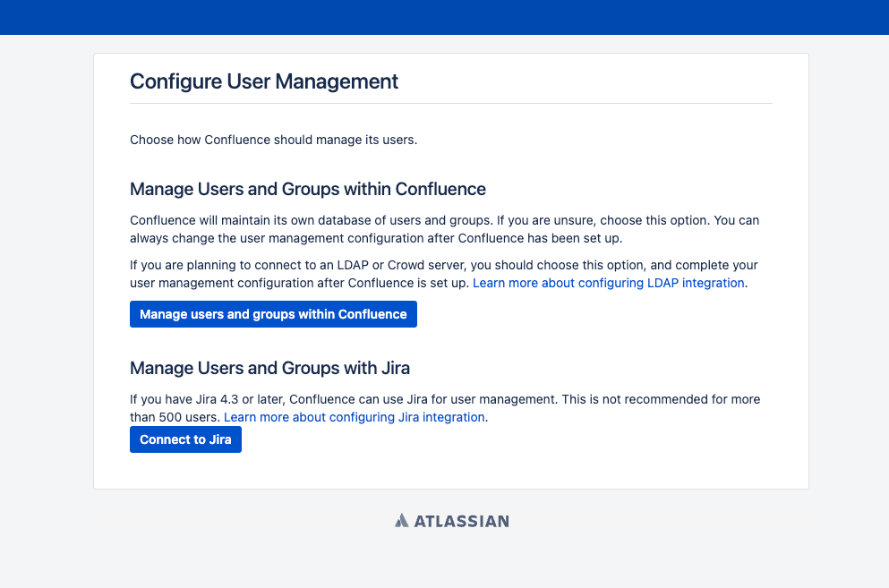Click paragraph starting 'Confluence will maintain its own database'
Viewport: 889px width, 588px height.
point(444,229)
